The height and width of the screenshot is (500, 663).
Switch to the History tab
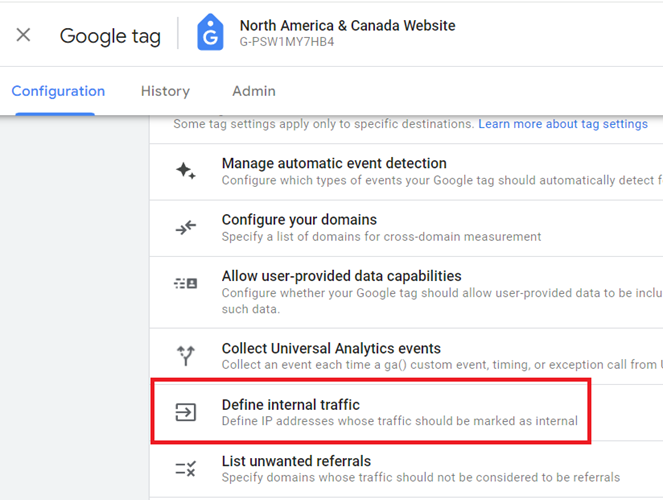(x=165, y=91)
